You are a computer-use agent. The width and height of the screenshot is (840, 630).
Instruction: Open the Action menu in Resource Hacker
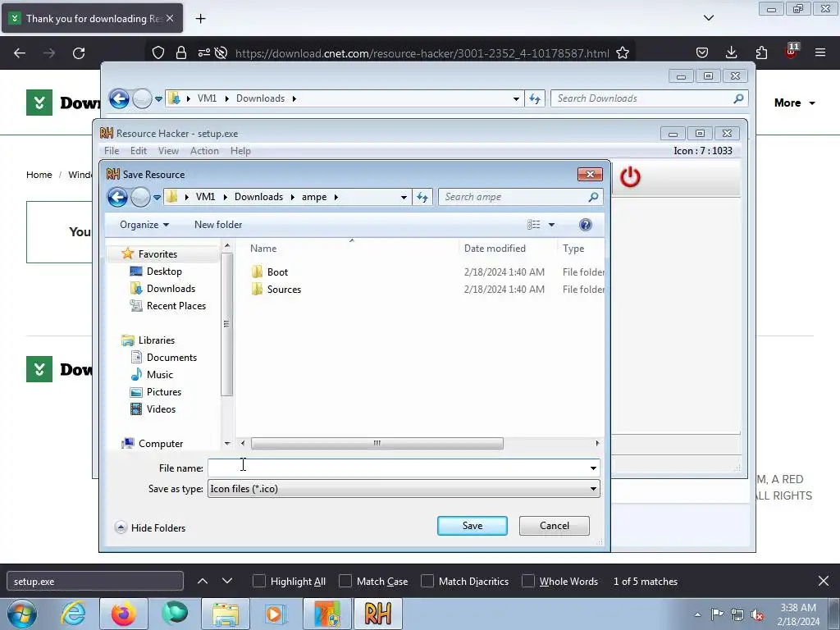tap(204, 151)
